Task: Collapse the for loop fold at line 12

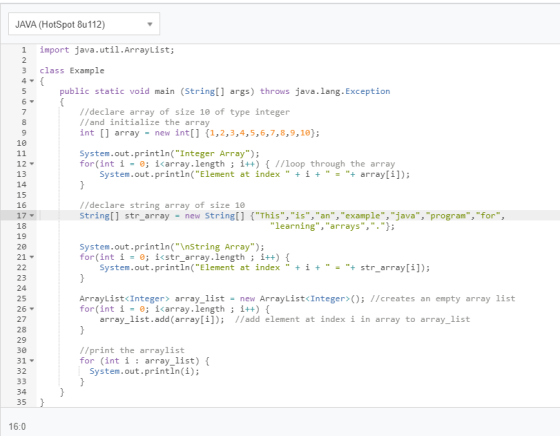Action: click(32, 164)
